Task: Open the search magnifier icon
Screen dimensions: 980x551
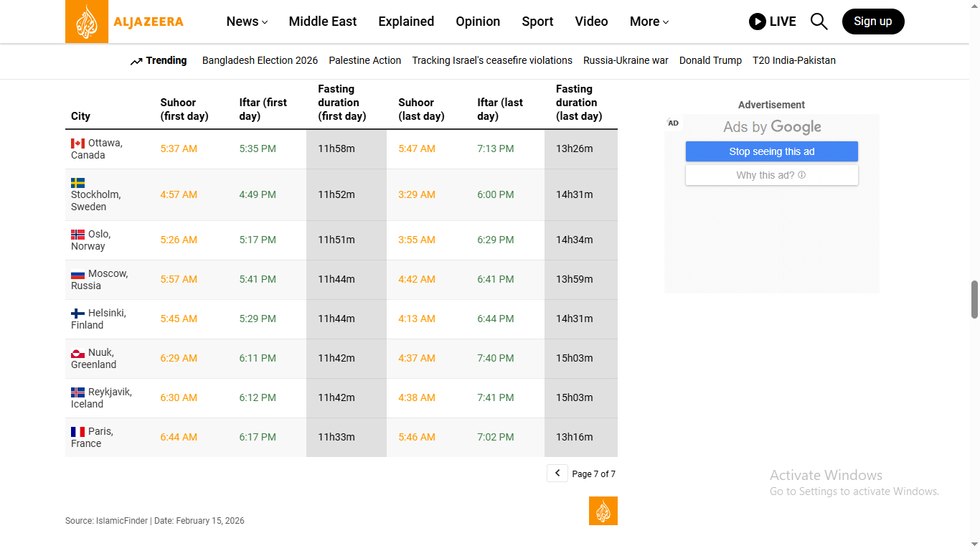Action: point(819,22)
